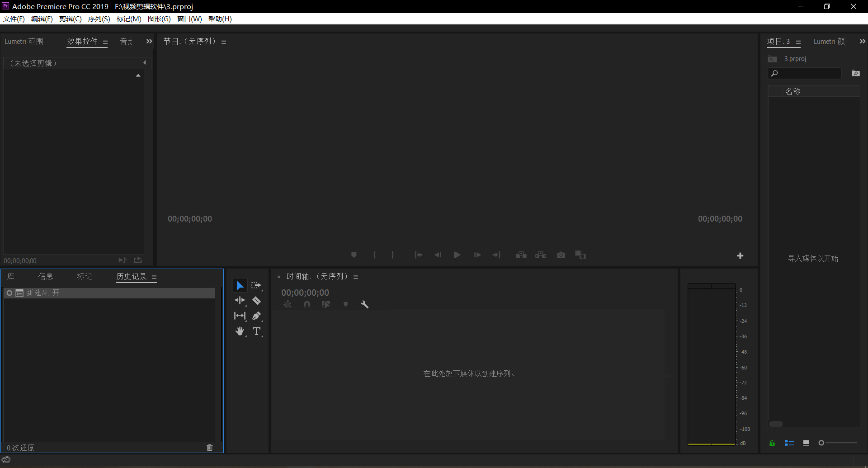Expand hidden tabs in project panel
This screenshot has height=468, width=868.
tap(862, 42)
